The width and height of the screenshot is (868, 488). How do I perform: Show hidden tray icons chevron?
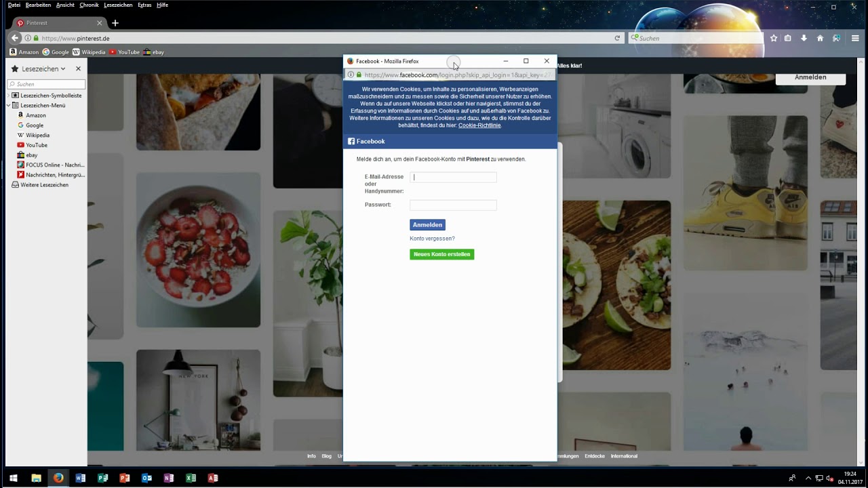(808, 479)
